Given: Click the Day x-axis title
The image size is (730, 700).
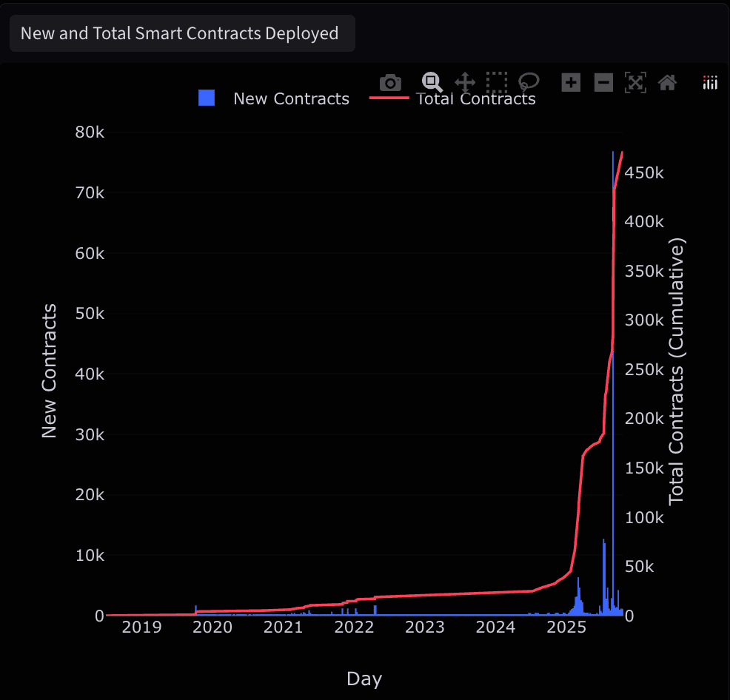Looking at the screenshot, I should (364, 679).
